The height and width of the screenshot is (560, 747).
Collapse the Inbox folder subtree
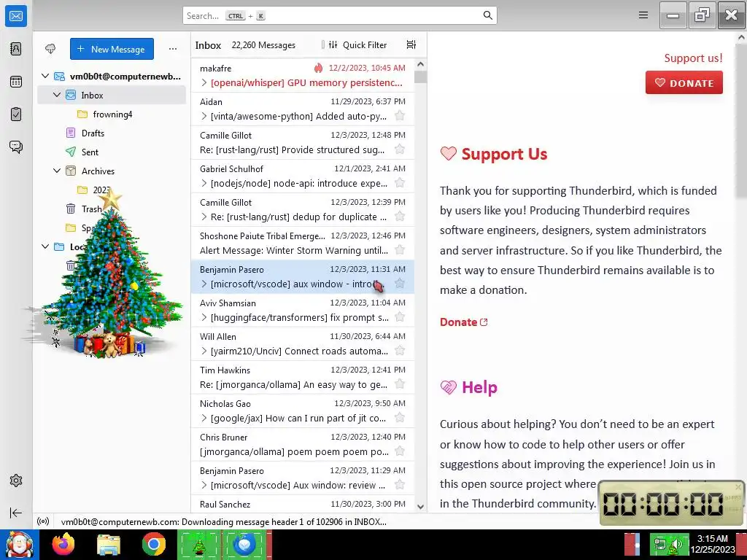[x=57, y=95]
